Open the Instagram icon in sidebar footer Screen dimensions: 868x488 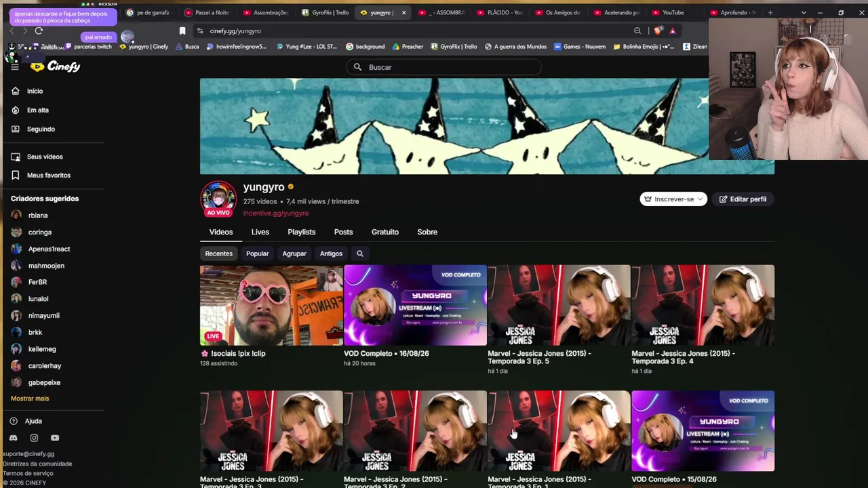coord(34,438)
